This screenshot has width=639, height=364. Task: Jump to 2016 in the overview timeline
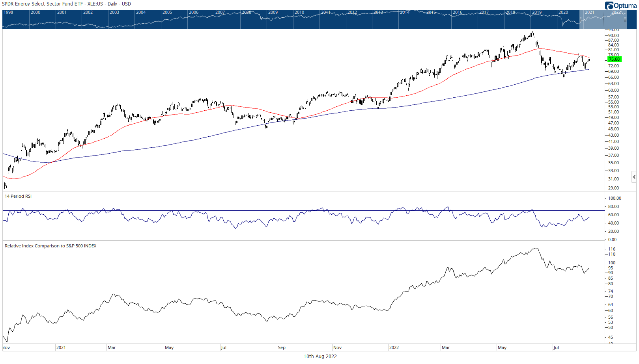458,12
